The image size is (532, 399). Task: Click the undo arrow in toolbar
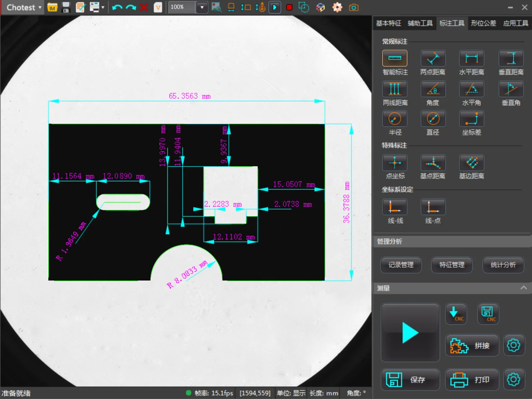(117, 7)
